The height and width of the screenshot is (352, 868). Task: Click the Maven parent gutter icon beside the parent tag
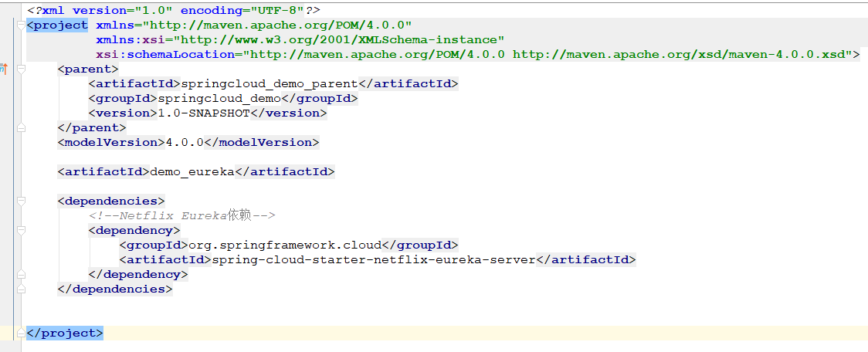click(3, 69)
